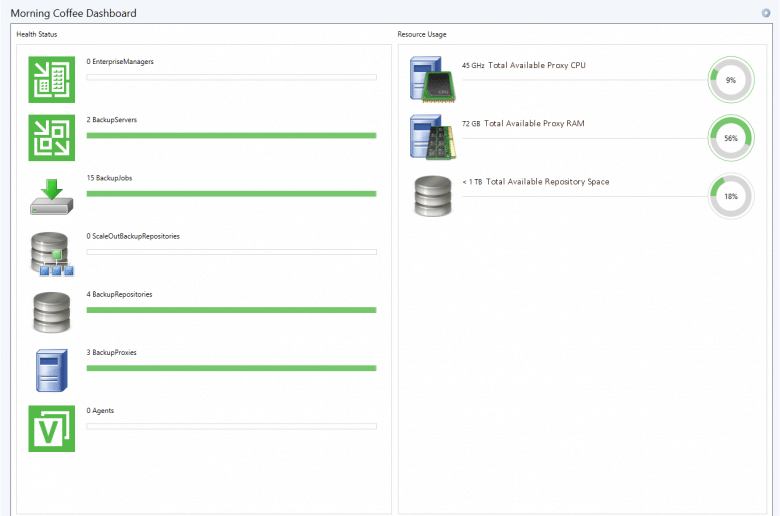Click the '15 BackupJobs' label

pos(109,178)
